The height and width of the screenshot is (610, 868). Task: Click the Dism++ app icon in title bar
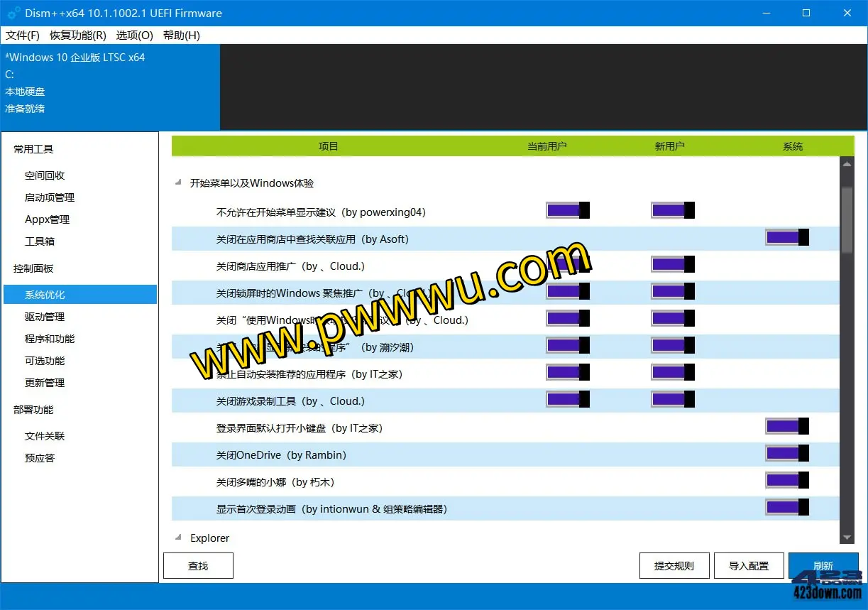13,13
